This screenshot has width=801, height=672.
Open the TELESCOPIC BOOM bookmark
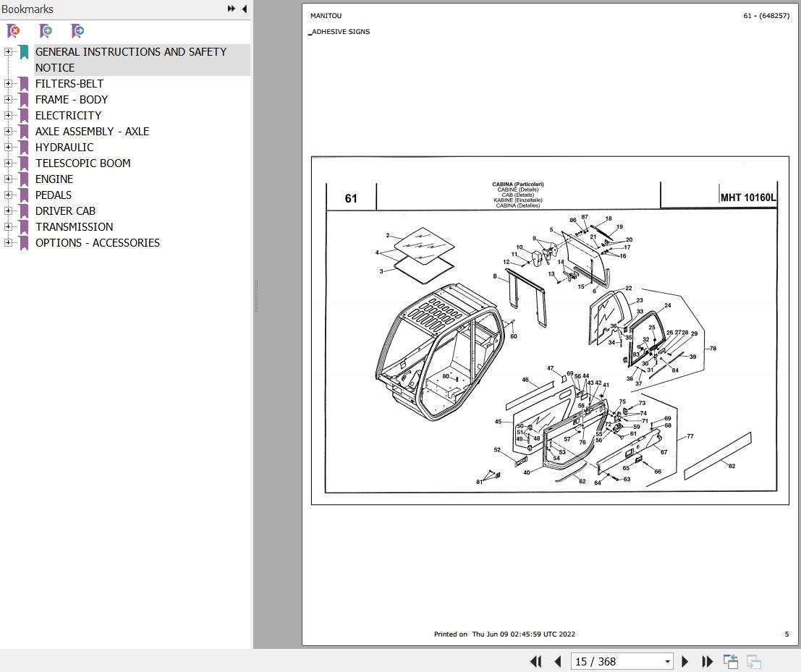point(82,163)
